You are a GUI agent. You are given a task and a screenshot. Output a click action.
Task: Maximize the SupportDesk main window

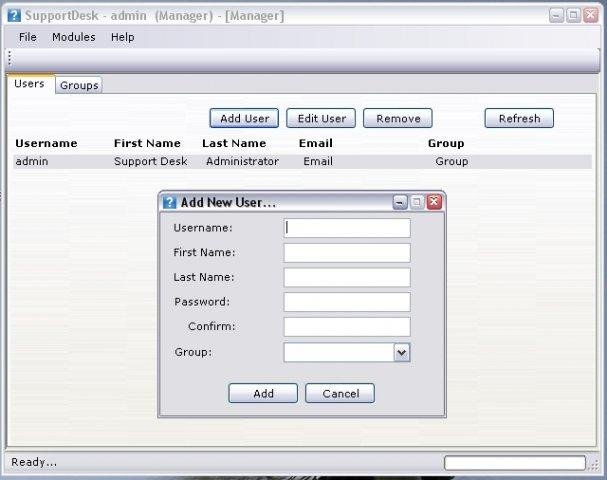(x=573, y=15)
